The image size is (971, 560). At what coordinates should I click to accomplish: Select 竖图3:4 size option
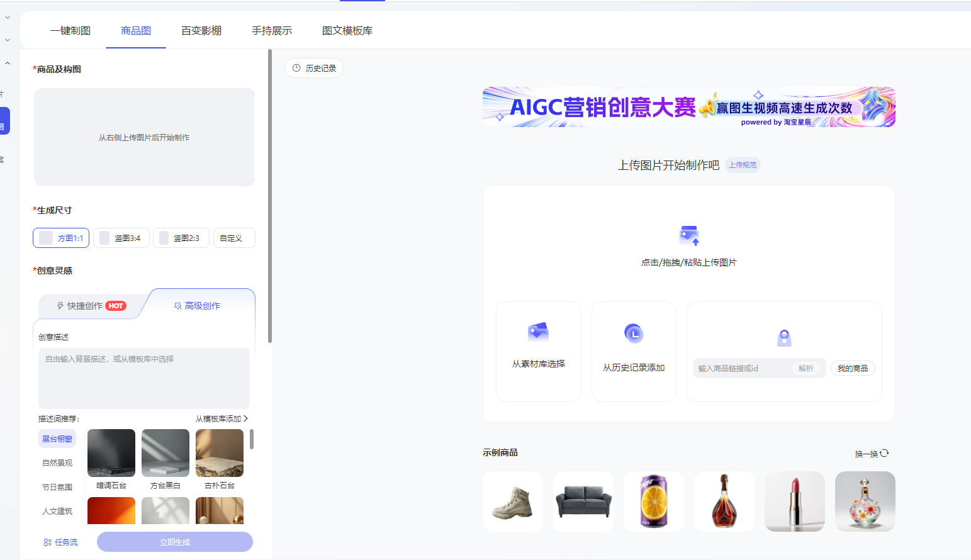121,238
